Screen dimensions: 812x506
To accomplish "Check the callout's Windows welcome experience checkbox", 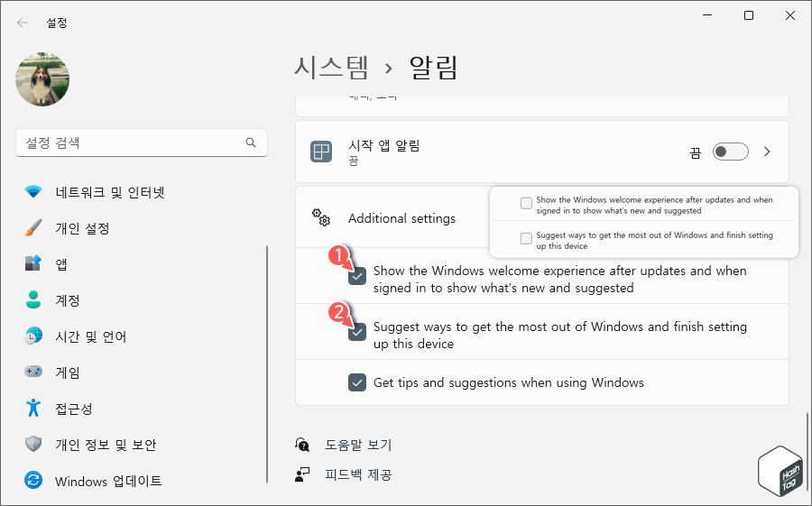I will (526, 203).
